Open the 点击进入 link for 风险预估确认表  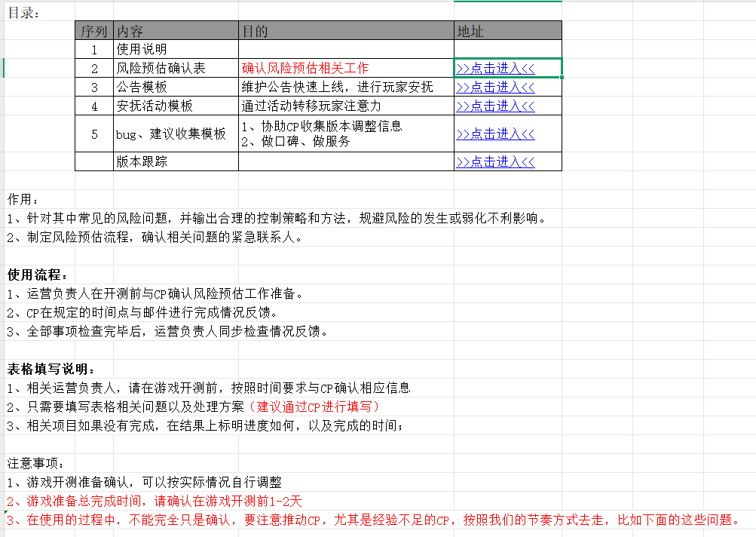(x=496, y=69)
